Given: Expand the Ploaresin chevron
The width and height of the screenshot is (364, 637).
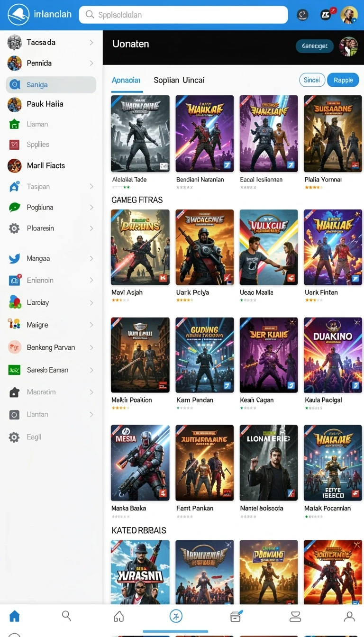Looking at the screenshot, I should (91, 228).
